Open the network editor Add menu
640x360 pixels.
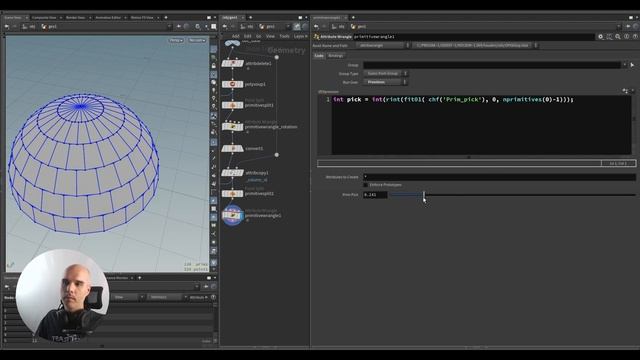point(236,36)
